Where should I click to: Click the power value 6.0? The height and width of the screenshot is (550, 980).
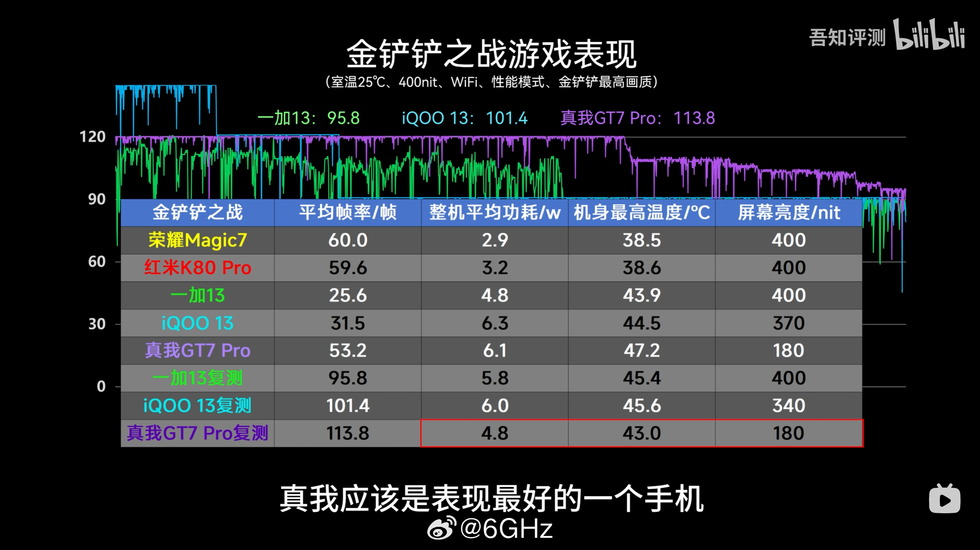click(x=495, y=406)
